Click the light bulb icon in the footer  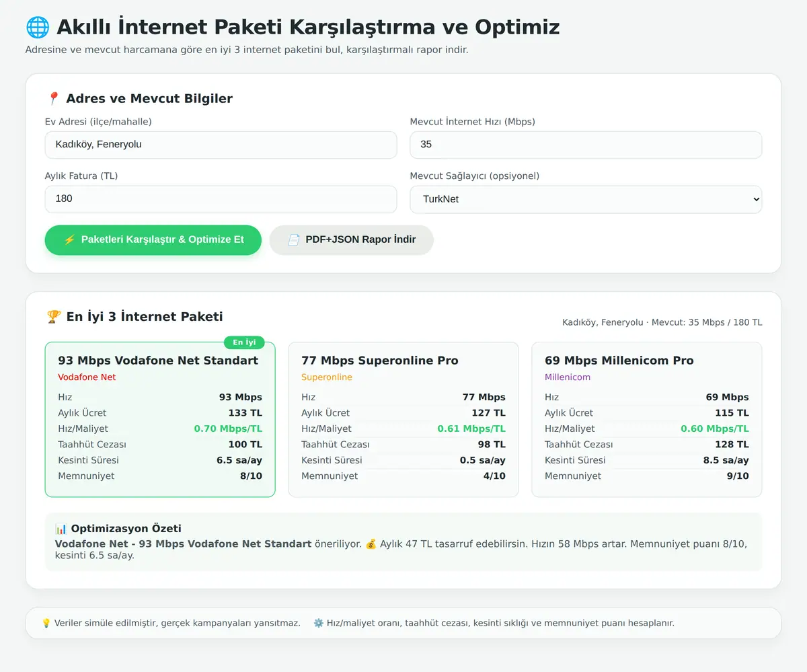[x=46, y=623]
